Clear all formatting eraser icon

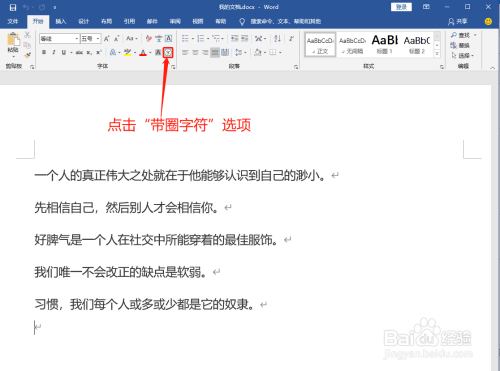(x=149, y=39)
